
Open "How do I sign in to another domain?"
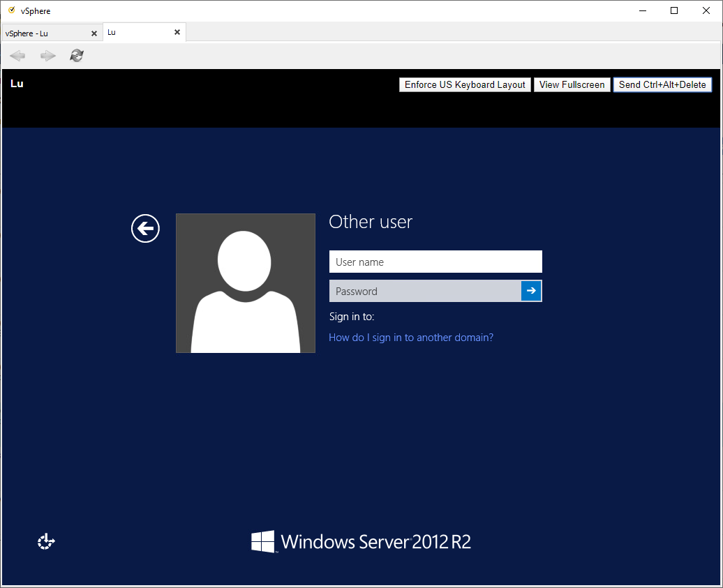click(x=411, y=338)
